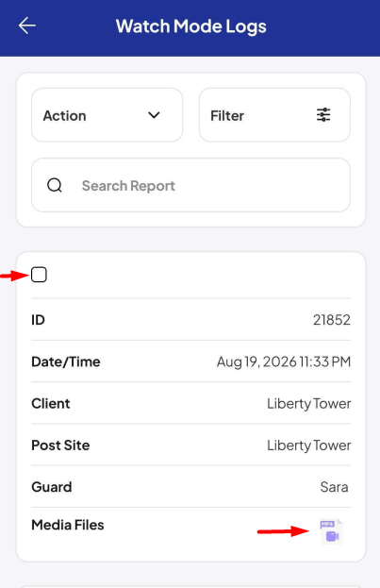380x588 pixels.
Task: Click the Date/Time row label
Action: point(66,361)
